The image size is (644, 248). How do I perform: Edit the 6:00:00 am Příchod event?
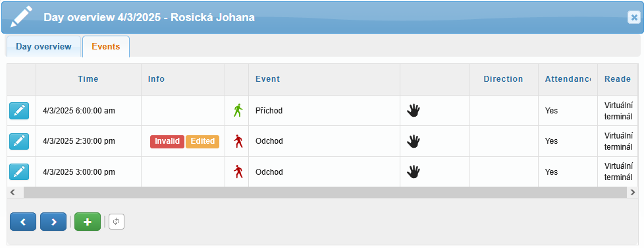pos(19,111)
